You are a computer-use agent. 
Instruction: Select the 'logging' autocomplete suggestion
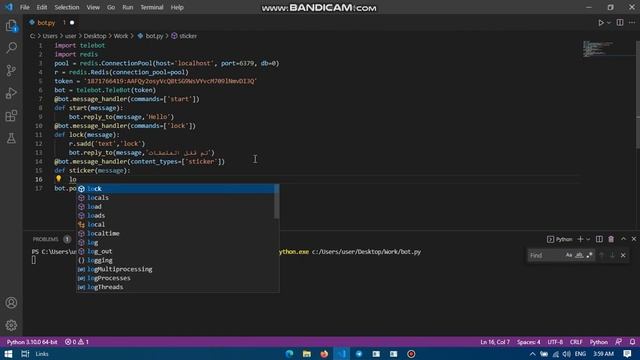coord(176,260)
